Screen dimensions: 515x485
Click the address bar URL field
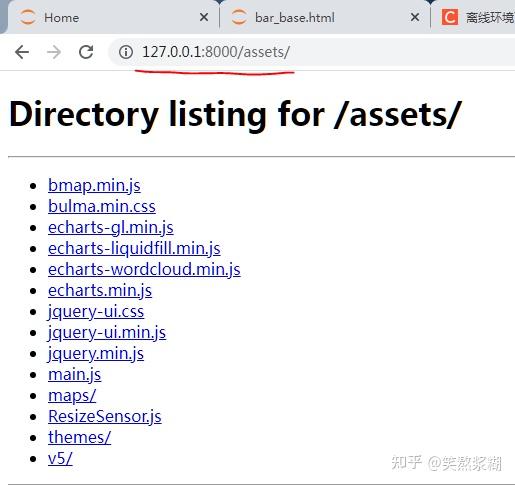pos(313,52)
